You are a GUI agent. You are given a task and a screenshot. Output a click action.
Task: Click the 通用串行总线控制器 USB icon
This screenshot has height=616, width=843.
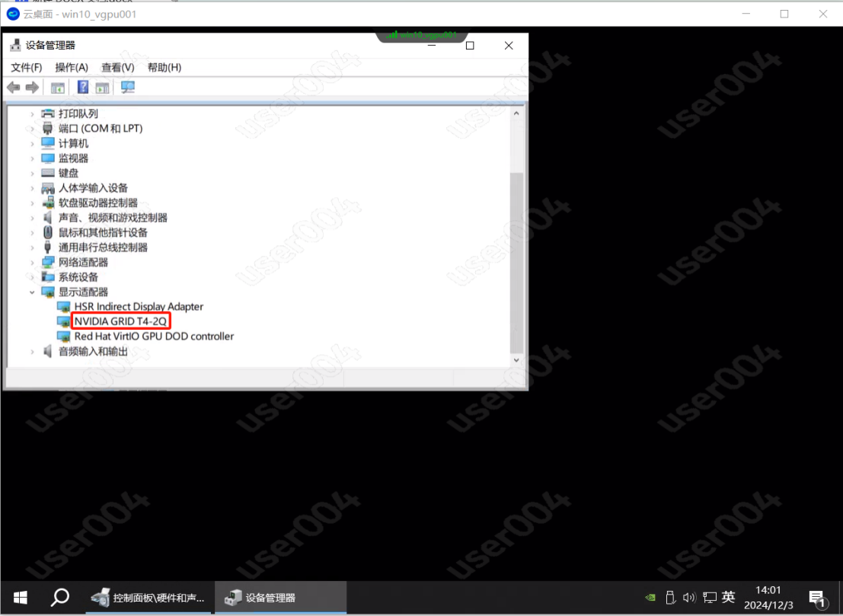(48, 247)
